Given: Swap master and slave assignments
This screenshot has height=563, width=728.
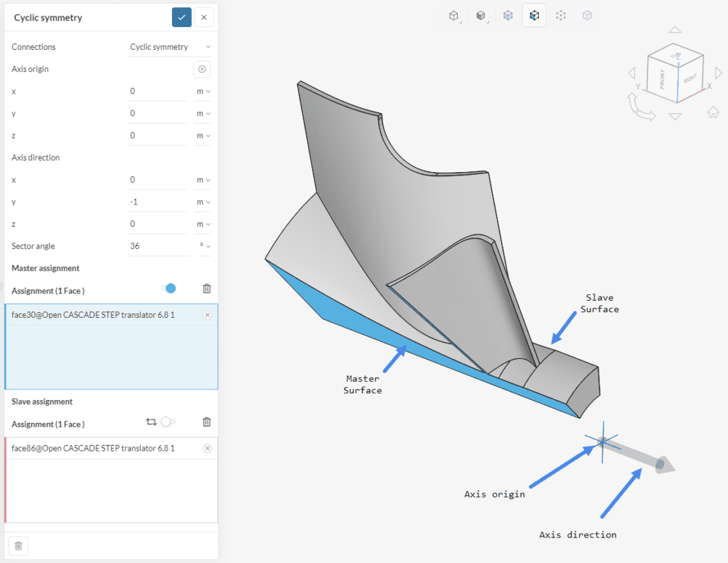Looking at the screenshot, I should coord(151,422).
